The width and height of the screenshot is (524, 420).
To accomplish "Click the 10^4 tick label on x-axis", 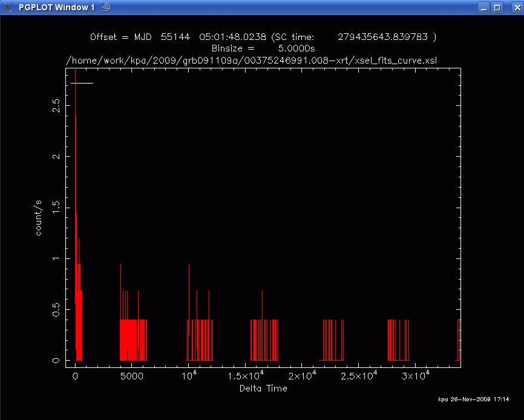I will tap(189, 376).
